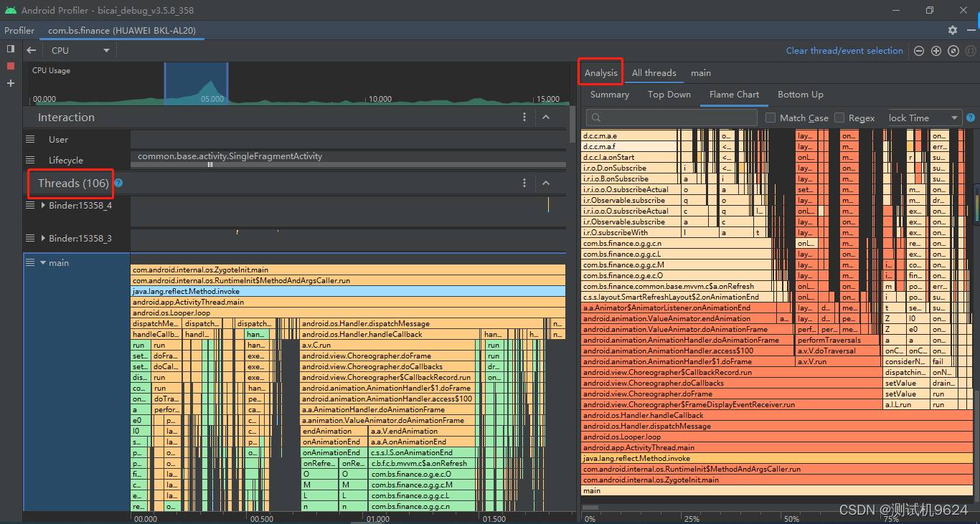Click the help icon beside Threads (106)
Image resolution: width=980 pixels, height=524 pixels.
tap(118, 183)
